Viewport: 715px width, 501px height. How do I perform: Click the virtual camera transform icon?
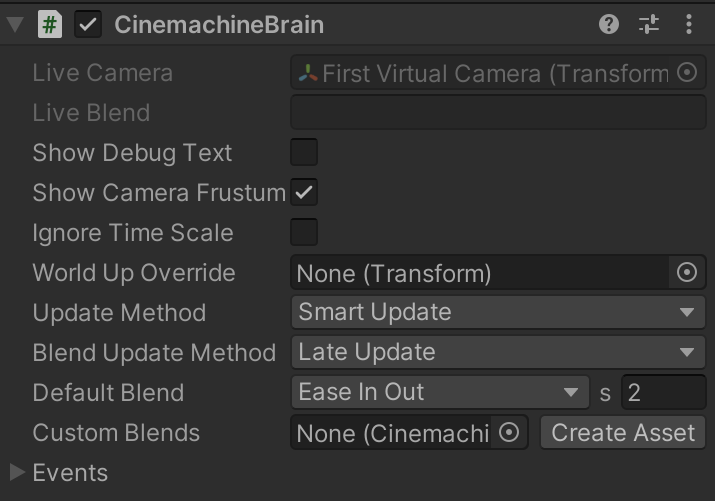(308, 73)
